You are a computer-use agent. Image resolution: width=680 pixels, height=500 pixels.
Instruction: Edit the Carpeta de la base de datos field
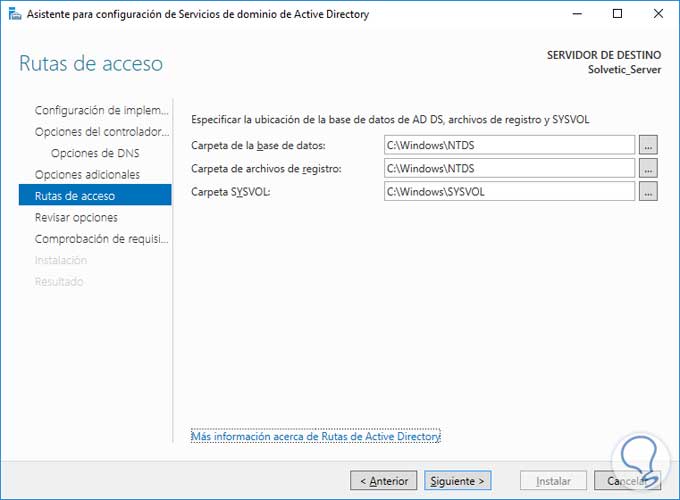pos(509,145)
